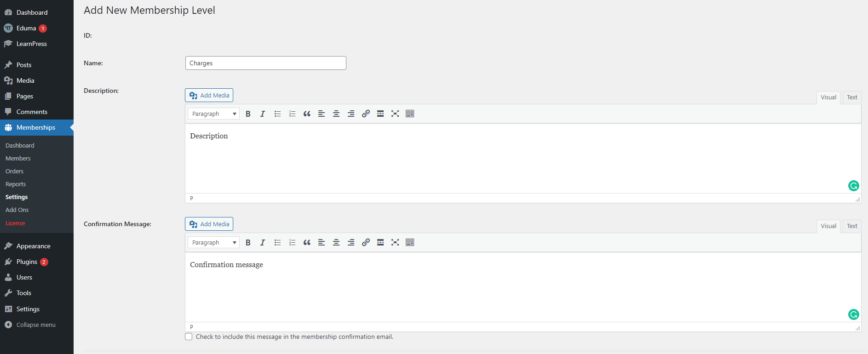Open Grammarly widget in the Confirmation Message editor
Viewport: 868px width, 354px height.
[x=853, y=314]
